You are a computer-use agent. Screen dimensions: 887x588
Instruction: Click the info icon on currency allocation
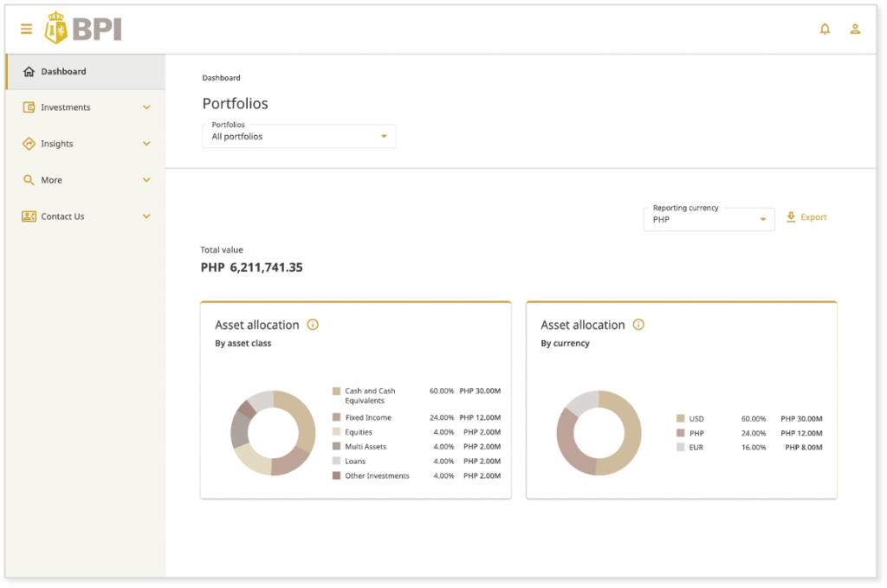click(638, 325)
